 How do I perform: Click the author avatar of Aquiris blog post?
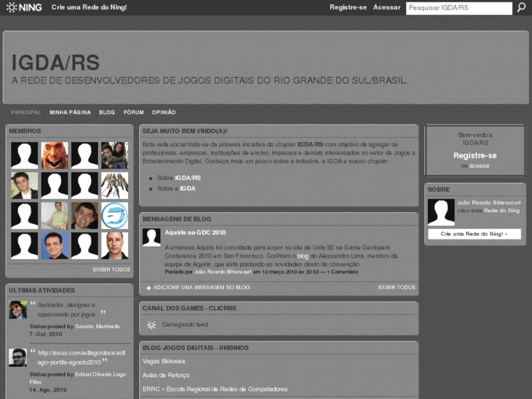[151, 237]
